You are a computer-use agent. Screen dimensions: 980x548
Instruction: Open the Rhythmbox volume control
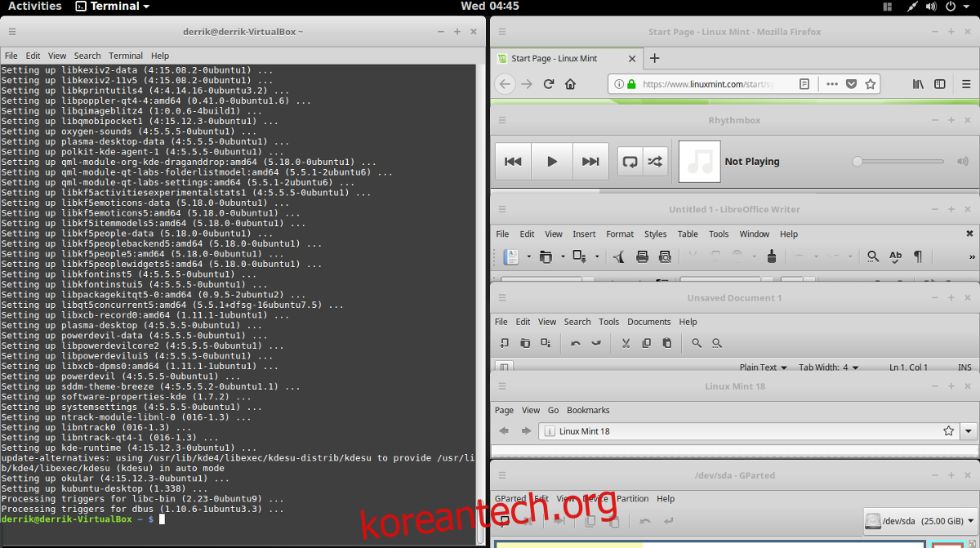point(963,162)
